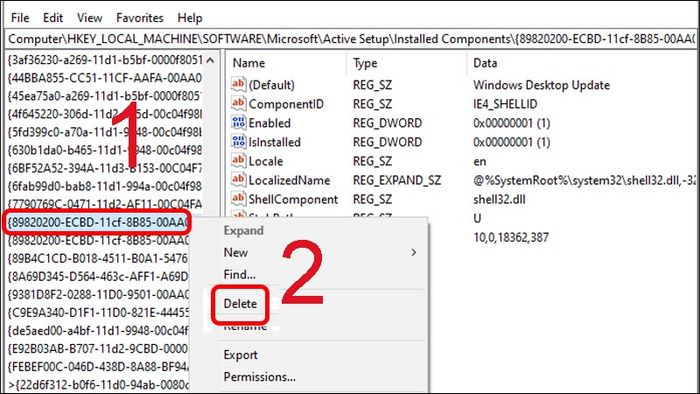The height and width of the screenshot is (394, 700).
Task: Select key {44BBA855-CC51-11CF-AAFA-00AA0
Action: pos(105,78)
